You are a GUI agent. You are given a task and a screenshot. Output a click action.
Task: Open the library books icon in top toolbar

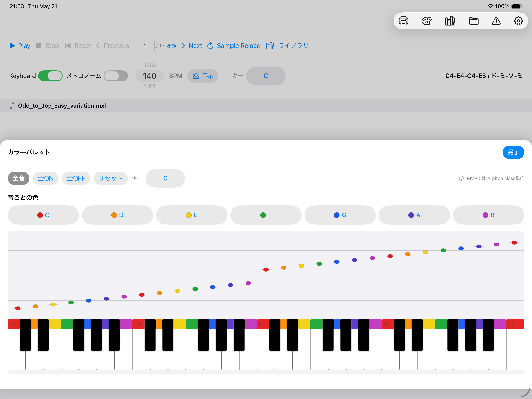point(450,21)
